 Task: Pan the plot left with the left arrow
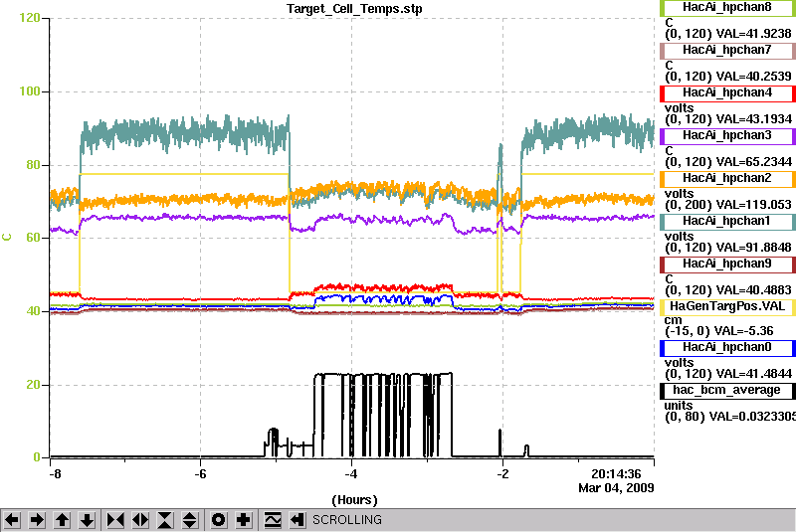pyautogui.click(x=12, y=520)
